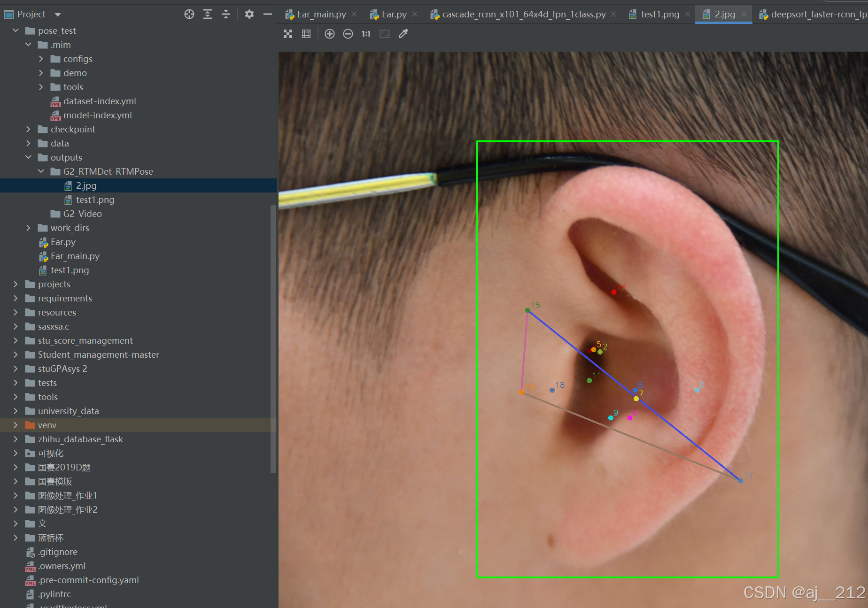
Task: Hide the Project panel with minus icon
Action: click(x=268, y=14)
